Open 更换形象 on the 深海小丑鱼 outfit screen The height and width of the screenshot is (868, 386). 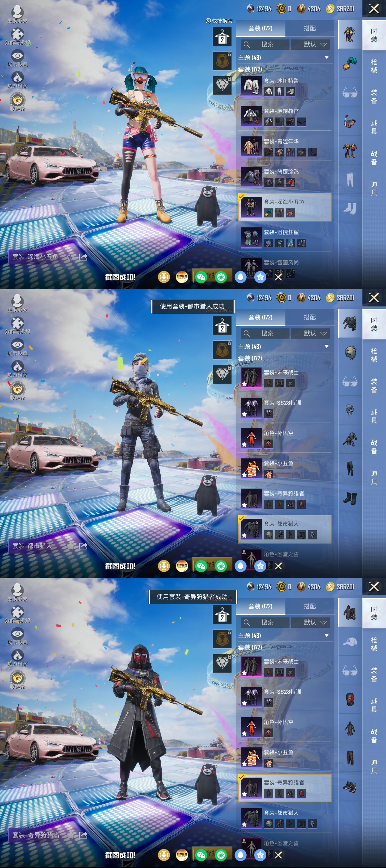[x=17, y=14]
